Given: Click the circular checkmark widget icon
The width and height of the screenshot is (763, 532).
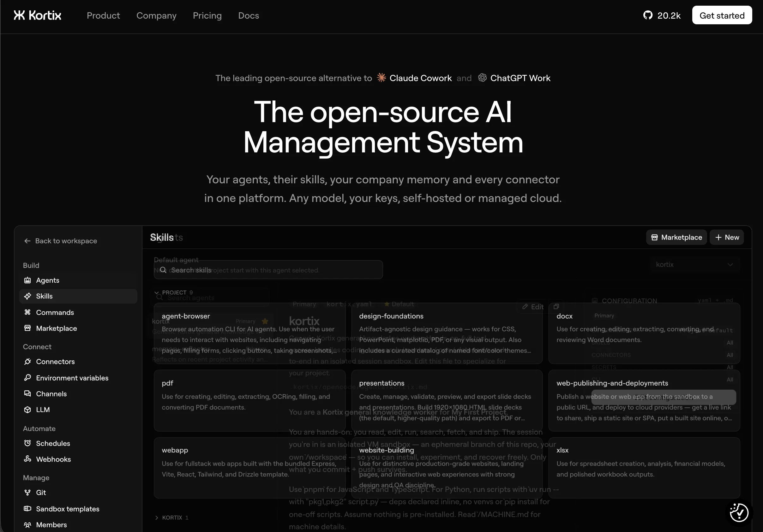Looking at the screenshot, I should [x=739, y=512].
